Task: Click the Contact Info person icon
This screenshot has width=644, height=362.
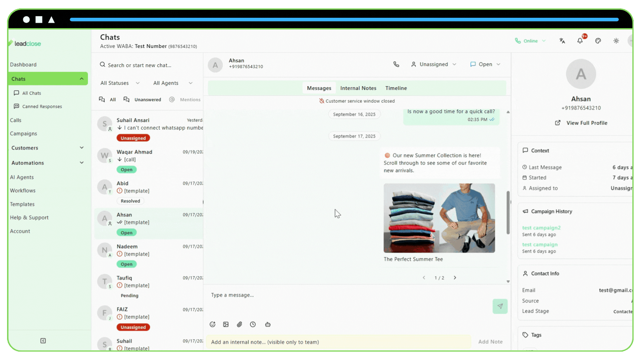Action: pos(525,274)
